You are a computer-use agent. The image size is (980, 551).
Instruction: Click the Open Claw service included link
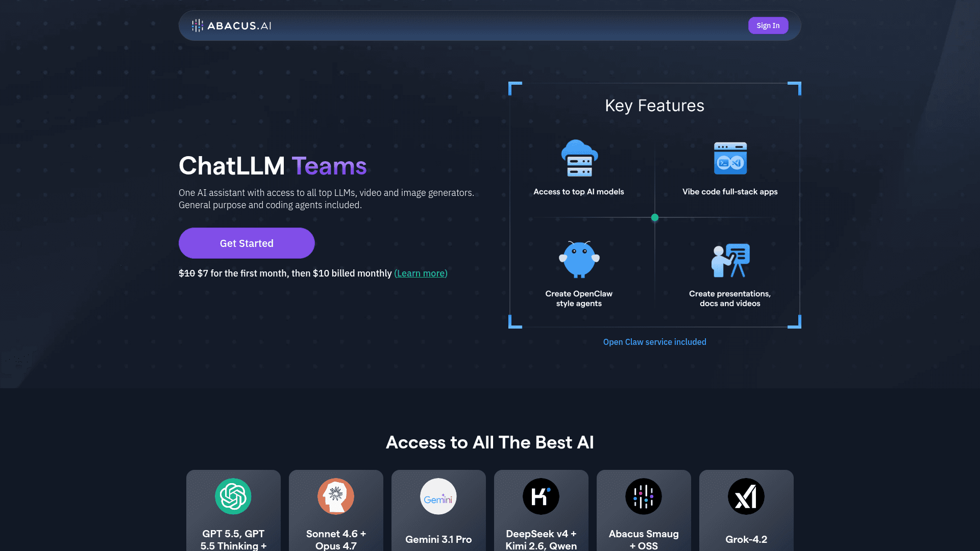(x=654, y=342)
